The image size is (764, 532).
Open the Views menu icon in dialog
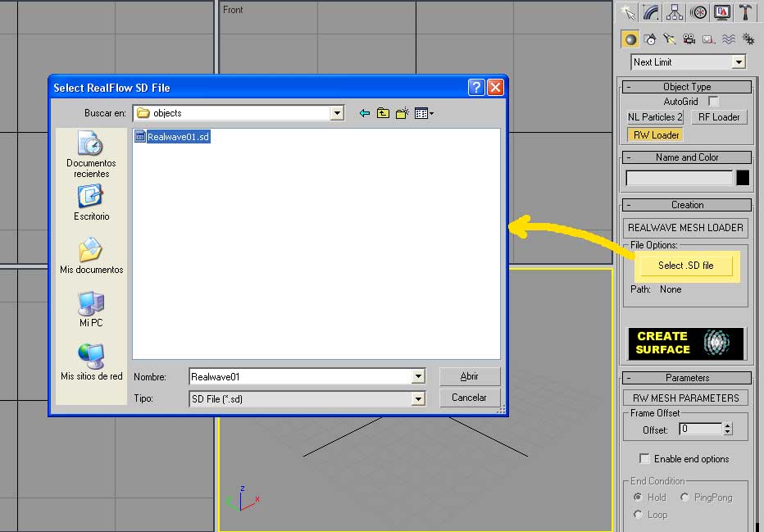point(424,113)
